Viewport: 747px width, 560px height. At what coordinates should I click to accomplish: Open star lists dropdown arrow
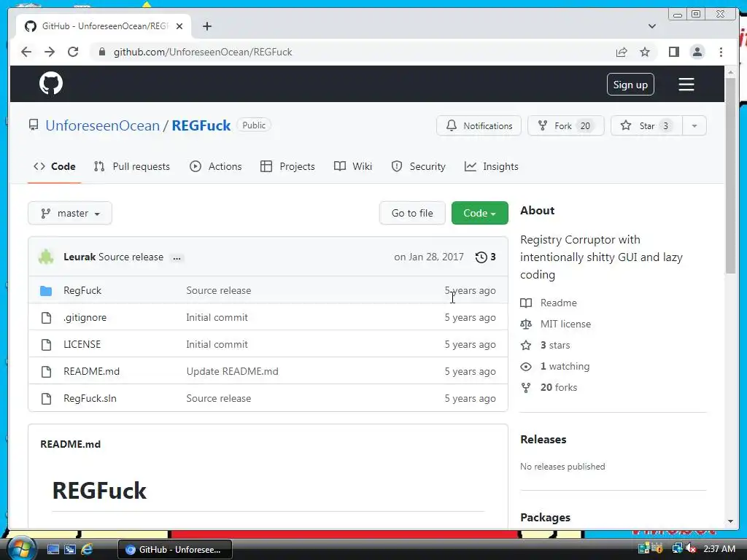click(694, 125)
